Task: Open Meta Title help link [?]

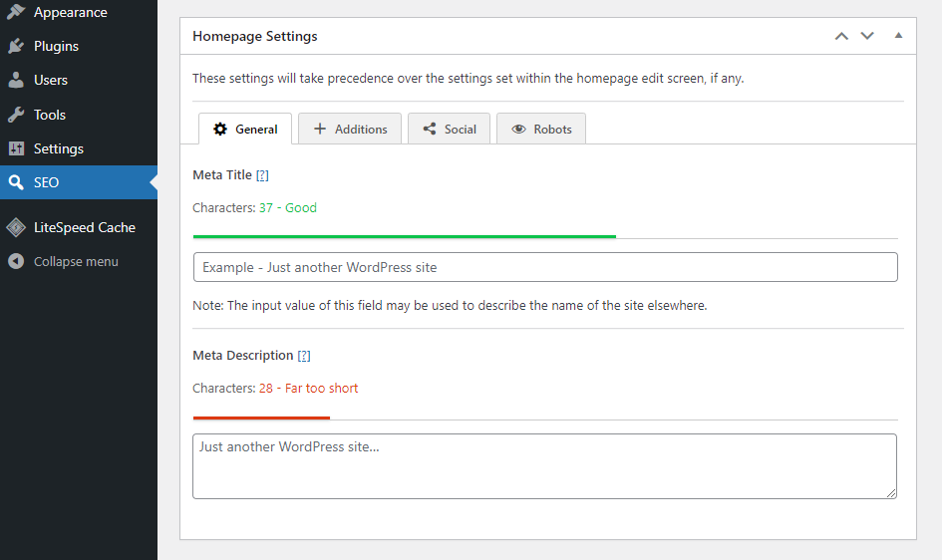Action: pos(262,175)
